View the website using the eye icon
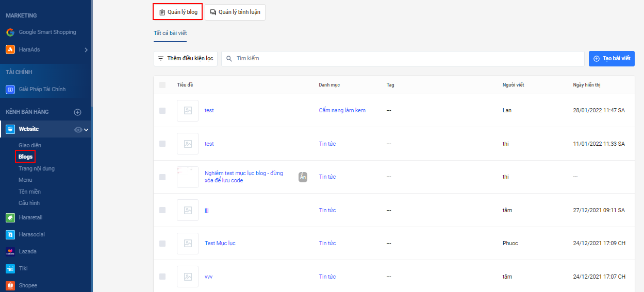 click(x=78, y=129)
